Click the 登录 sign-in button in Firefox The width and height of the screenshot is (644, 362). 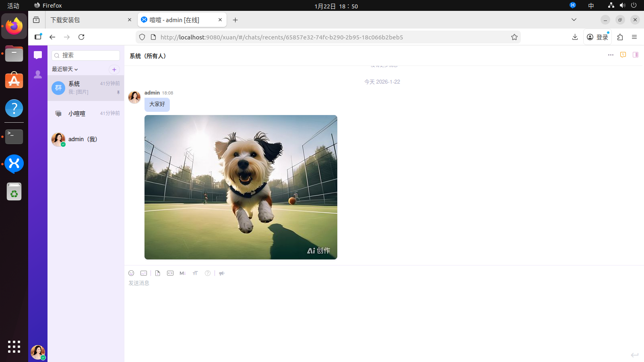point(598,37)
